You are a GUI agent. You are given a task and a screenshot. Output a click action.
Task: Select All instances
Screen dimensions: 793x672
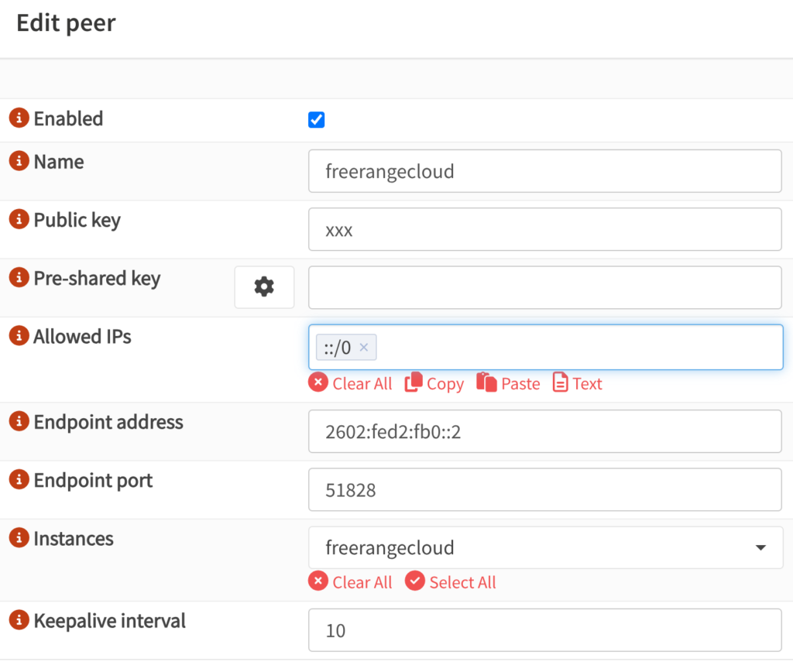tap(451, 582)
